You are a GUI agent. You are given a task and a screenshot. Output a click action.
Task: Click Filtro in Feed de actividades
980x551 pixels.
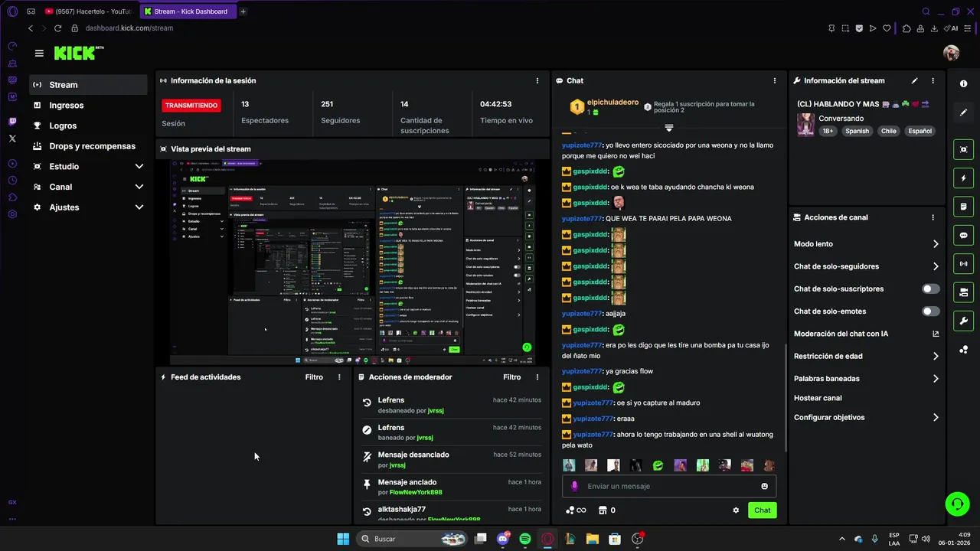[314, 377]
